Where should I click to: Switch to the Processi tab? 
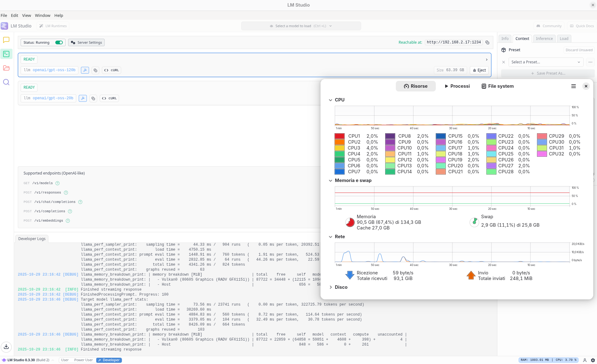pos(457,86)
